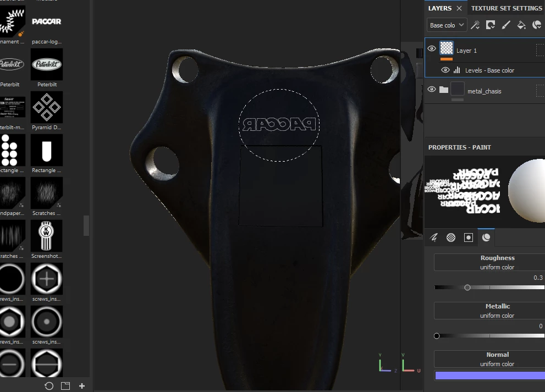
Task: Choose the Kenworth Screenshot alpha
Action: (x=47, y=236)
